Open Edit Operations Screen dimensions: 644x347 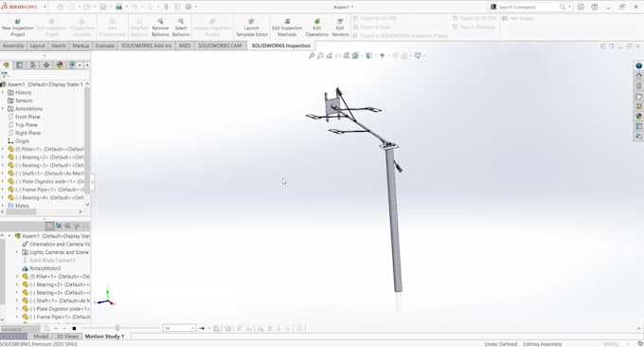317,27
